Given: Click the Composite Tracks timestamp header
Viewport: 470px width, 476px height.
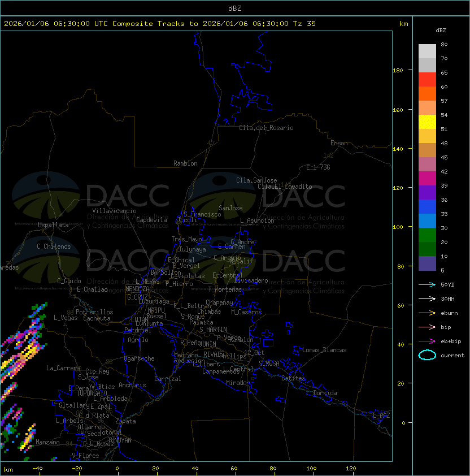Looking at the screenshot, I should (160, 24).
